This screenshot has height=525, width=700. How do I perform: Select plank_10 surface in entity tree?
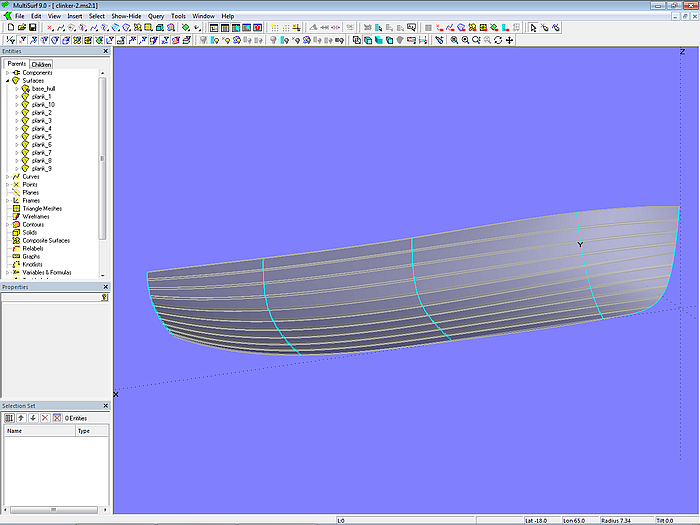(x=43, y=105)
